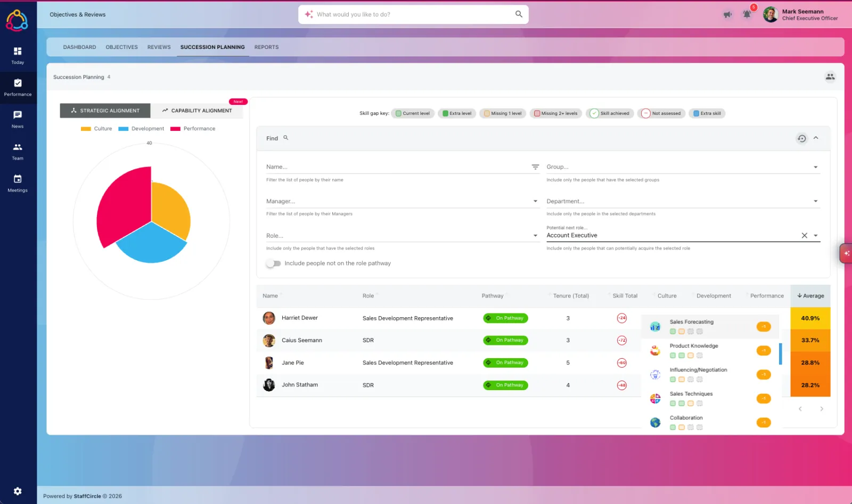852x504 pixels.
Task: Toggle the Culture legend series
Action: pos(96,129)
